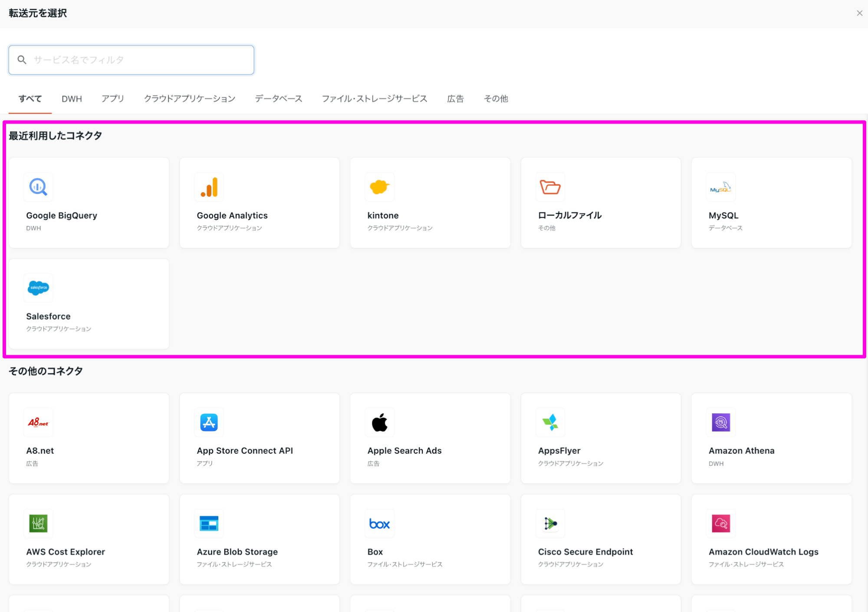Select the Amazon CloudWatch Logs title

coord(763,552)
